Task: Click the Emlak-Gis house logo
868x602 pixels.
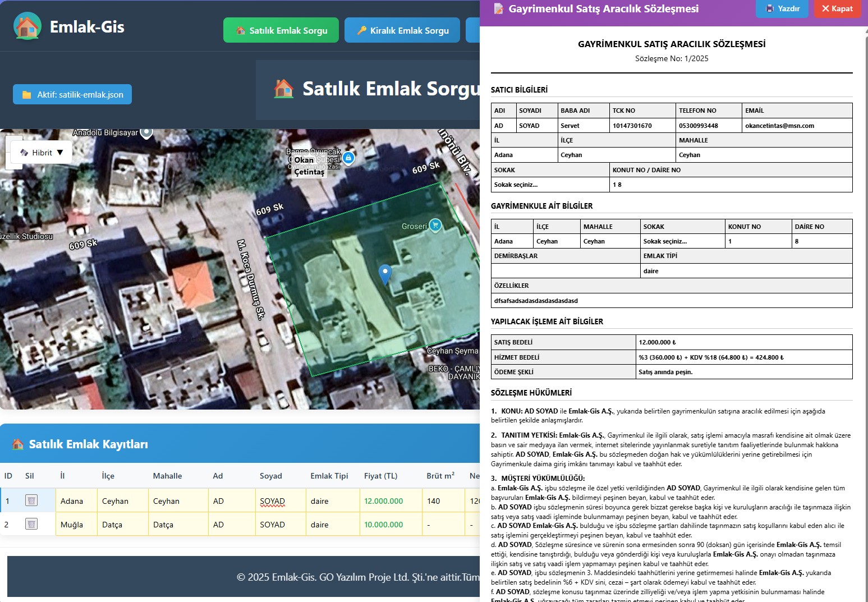Action: (x=27, y=26)
